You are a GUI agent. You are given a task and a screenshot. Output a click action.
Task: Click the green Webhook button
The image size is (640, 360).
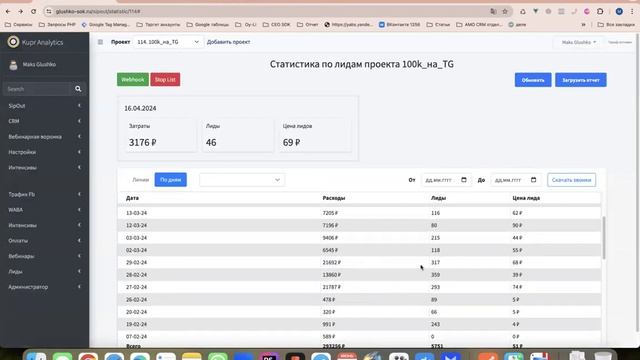pos(133,80)
